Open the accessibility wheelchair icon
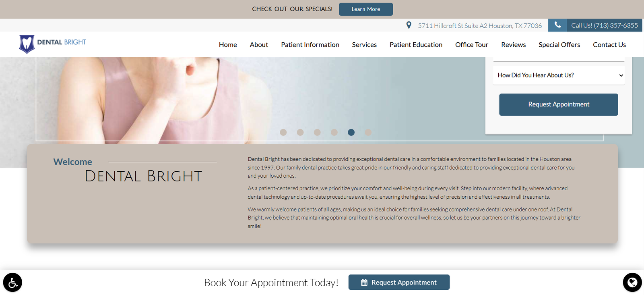 (12, 283)
